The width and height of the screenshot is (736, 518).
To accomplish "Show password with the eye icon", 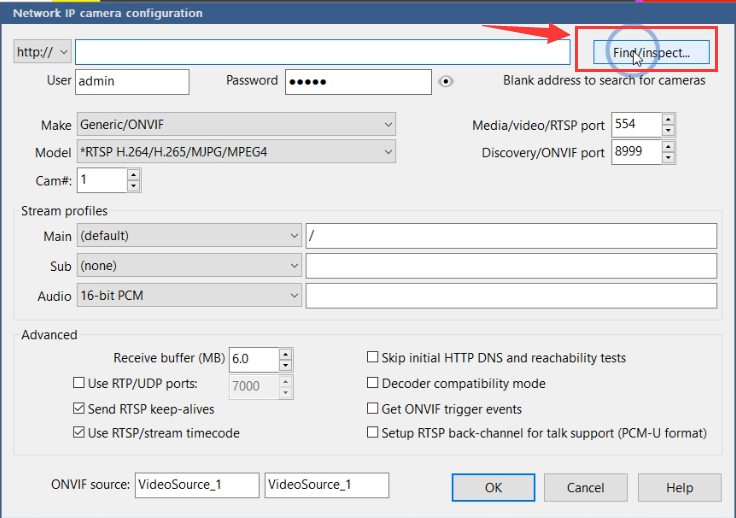I will coord(445,82).
